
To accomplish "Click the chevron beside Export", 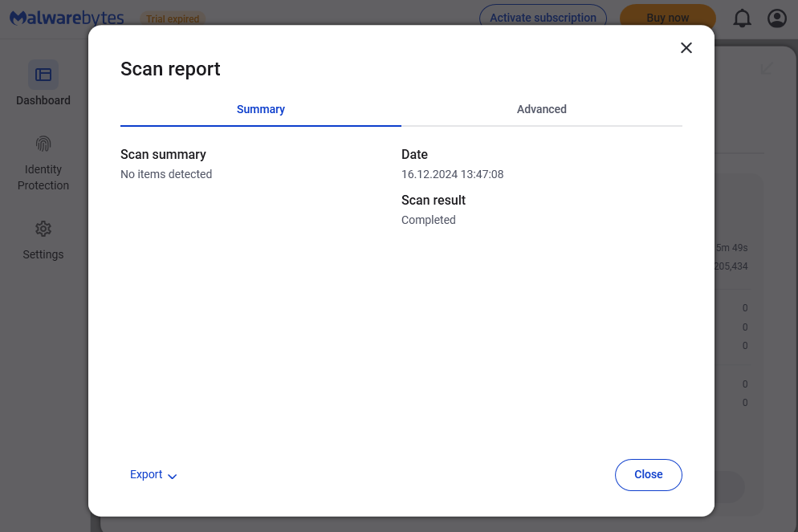I will 172,476.
